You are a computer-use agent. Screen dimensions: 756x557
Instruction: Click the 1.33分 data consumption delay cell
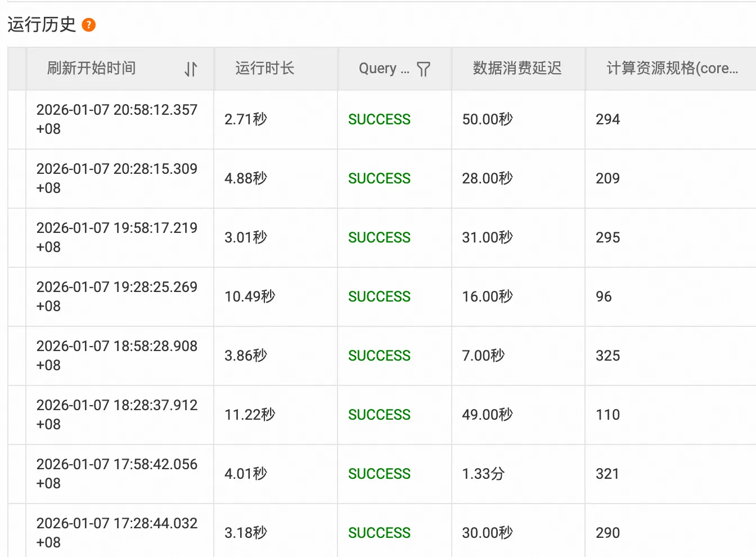click(x=483, y=474)
